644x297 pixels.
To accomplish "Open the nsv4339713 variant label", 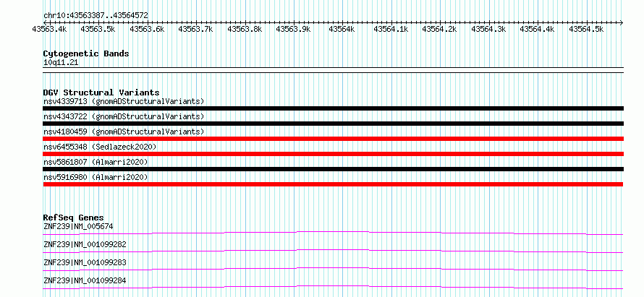I will point(124,101).
